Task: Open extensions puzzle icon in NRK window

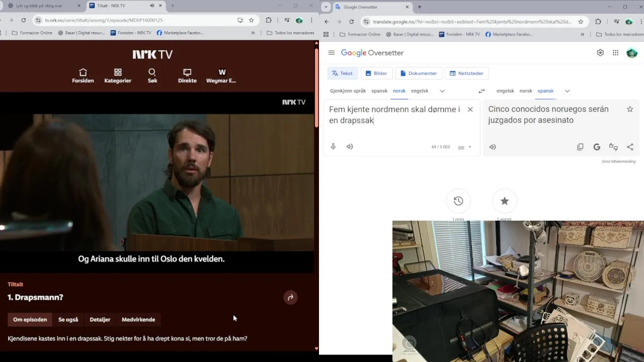Action: coord(269,20)
